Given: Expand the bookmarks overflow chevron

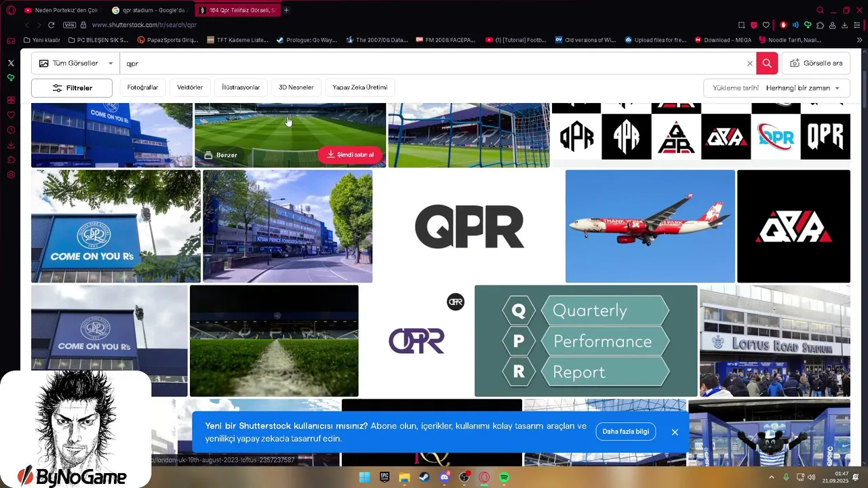Looking at the screenshot, I should point(859,40).
